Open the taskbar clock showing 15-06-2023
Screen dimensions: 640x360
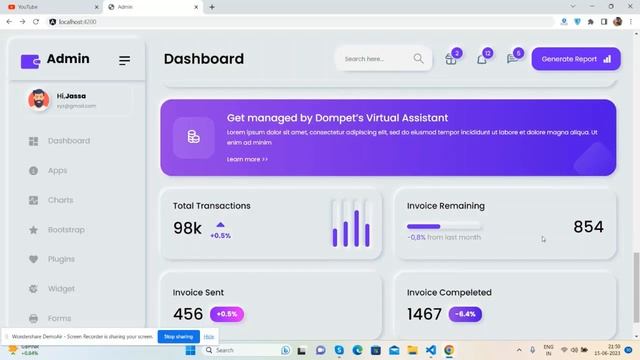tap(607, 350)
